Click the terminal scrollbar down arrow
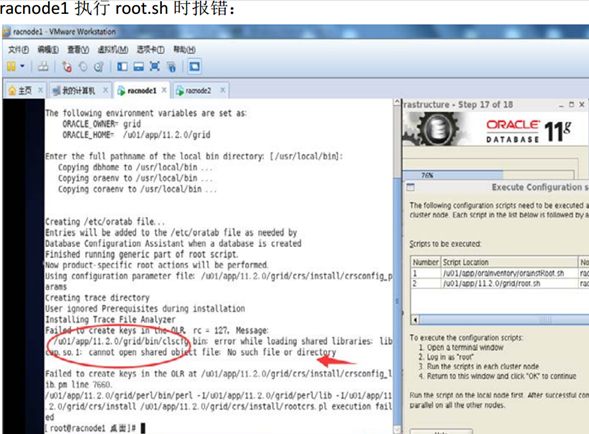This screenshot has width=589, height=434. 397,429
